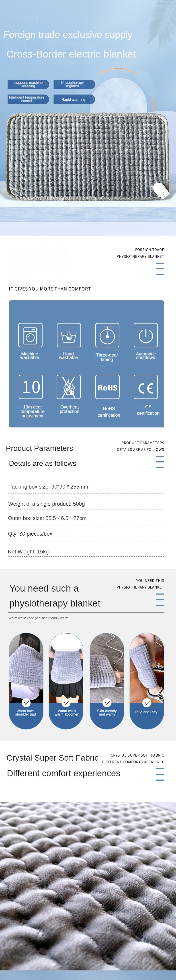Click the gray electric blanket product image
This screenshot has height=980, width=176.
point(88,157)
